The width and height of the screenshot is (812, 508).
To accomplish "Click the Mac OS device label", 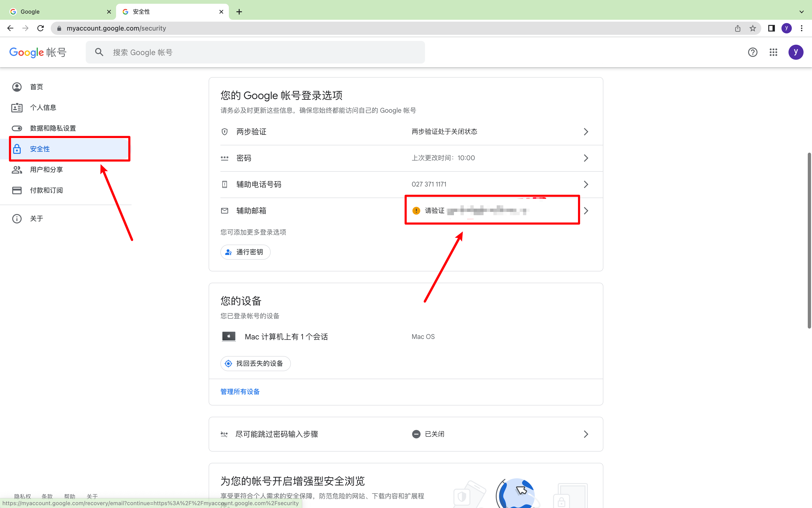I will click(x=423, y=337).
